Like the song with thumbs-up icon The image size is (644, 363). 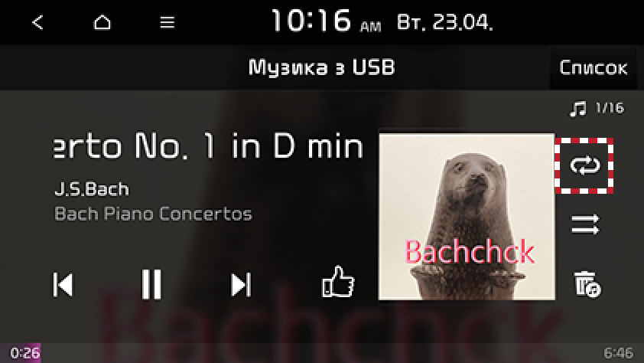337,282
